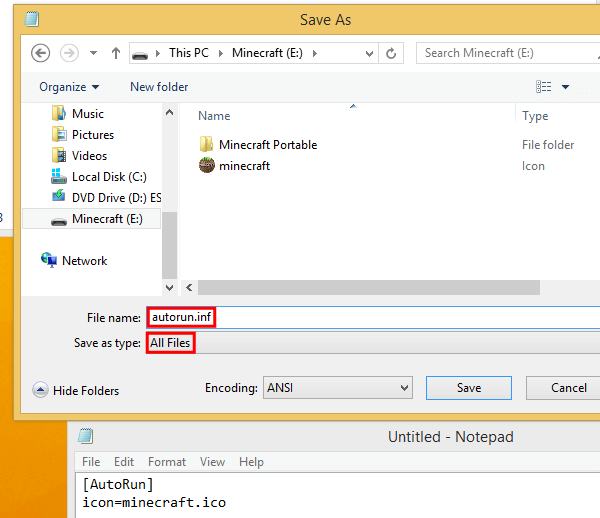Click the Notepad window title icon

(x=85, y=436)
